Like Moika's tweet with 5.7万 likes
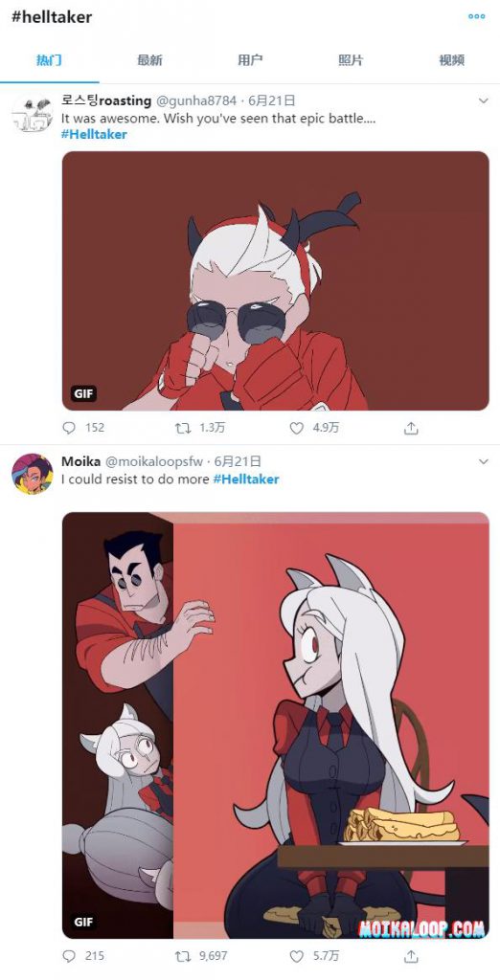 pos(297,956)
